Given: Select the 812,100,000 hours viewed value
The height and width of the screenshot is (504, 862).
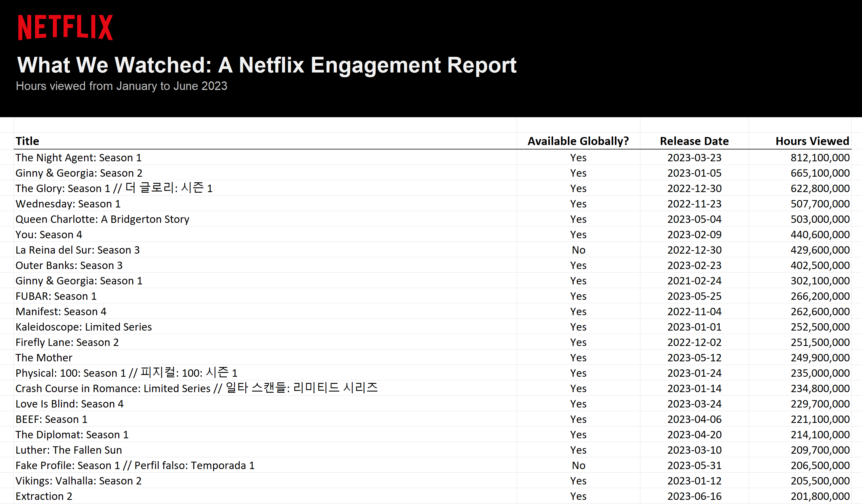Looking at the screenshot, I should 820,158.
